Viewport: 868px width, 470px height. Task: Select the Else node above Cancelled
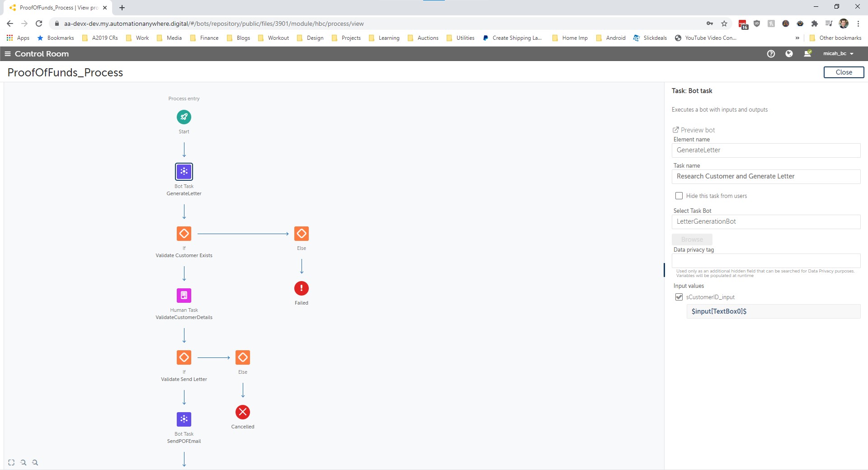[243, 357]
